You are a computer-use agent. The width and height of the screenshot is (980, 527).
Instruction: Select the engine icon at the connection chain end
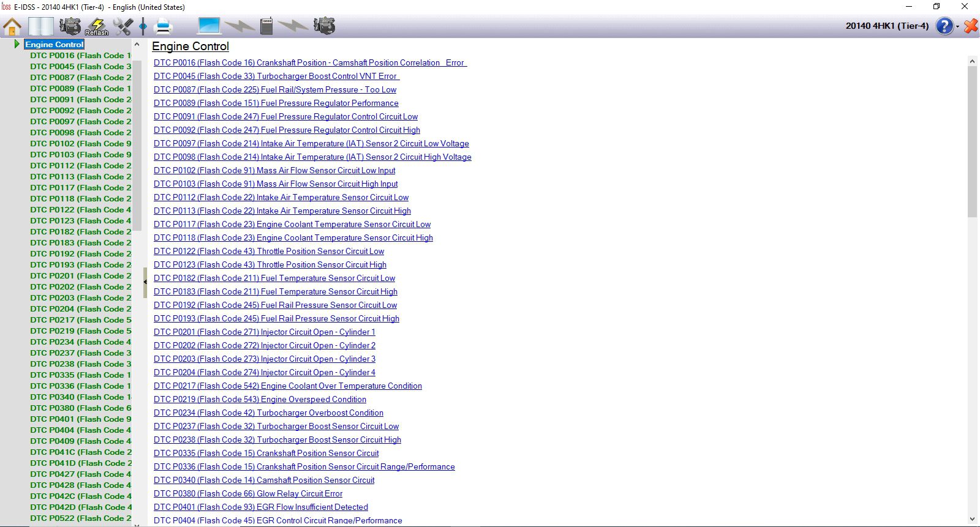(325, 26)
